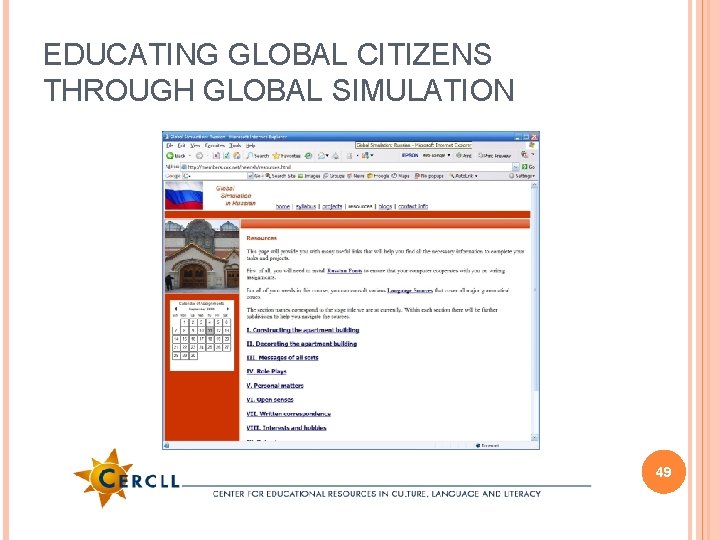Open the Google toolbar Settings dropdown
The height and width of the screenshot is (540, 720).
[x=522, y=176]
